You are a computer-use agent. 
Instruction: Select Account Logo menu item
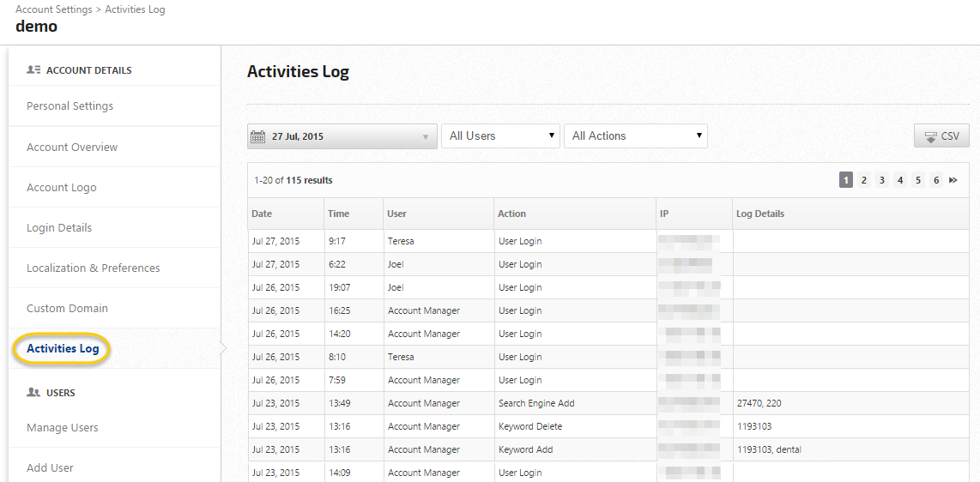pyautogui.click(x=62, y=188)
